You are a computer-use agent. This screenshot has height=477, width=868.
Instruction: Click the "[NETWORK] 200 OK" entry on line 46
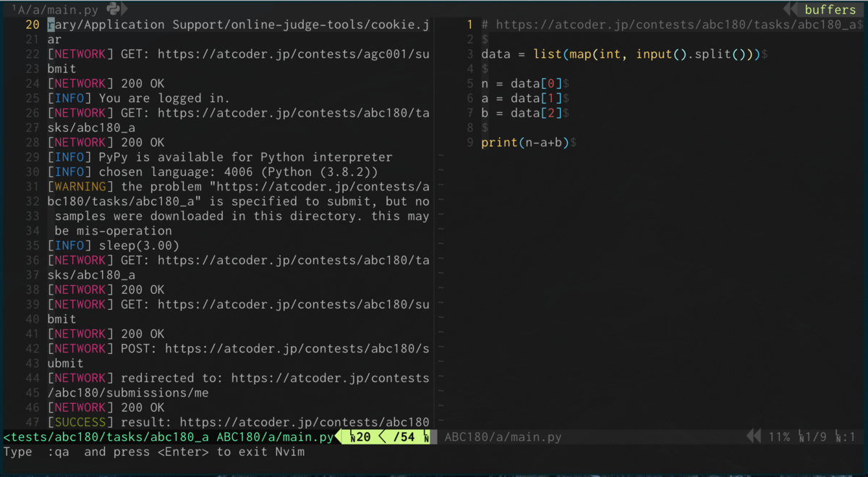106,408
